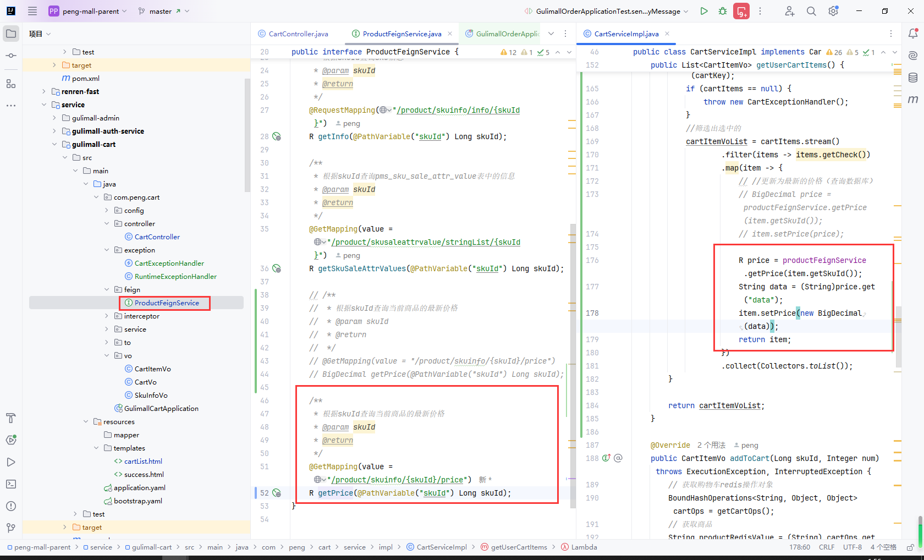924x560 pixels.
Task: Expand the renren-fast module
Action: tap(44, 92)
